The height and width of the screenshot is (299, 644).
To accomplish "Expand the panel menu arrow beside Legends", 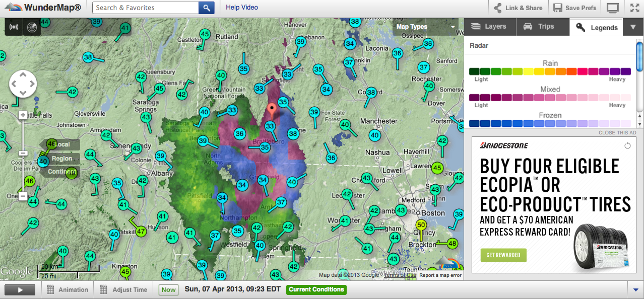I will point(633,27).
